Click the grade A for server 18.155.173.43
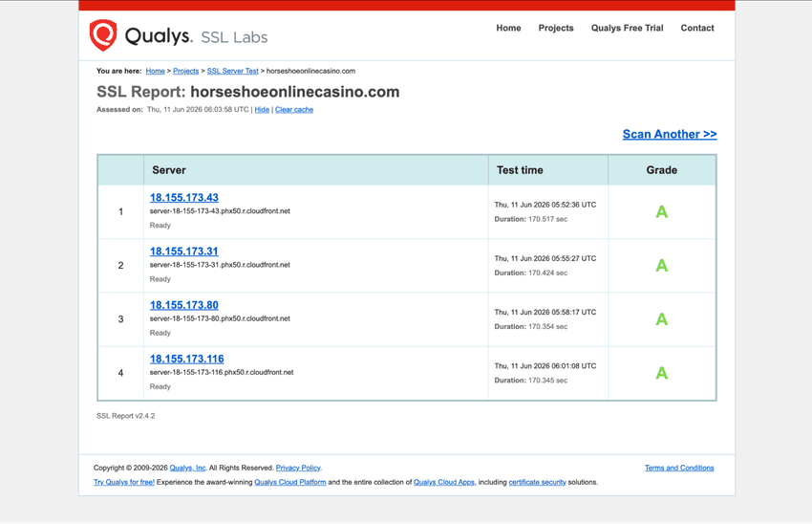This screenshot has width=812, height=524. click(662, 212)
